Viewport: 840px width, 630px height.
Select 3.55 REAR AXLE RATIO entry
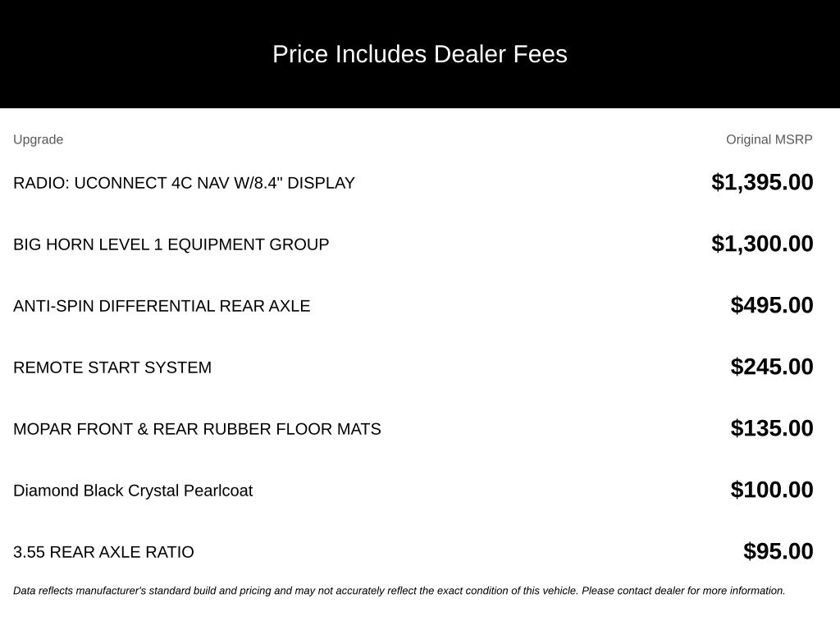click(103, 552)
